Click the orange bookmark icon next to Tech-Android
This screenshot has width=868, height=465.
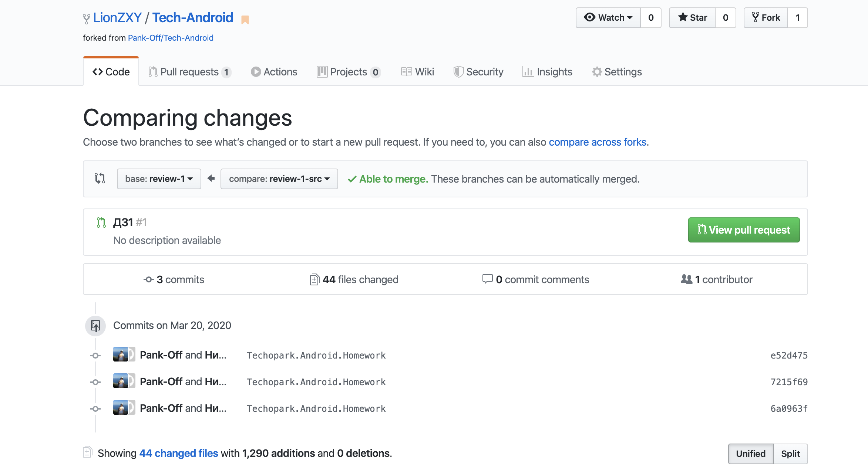[245, 20]
